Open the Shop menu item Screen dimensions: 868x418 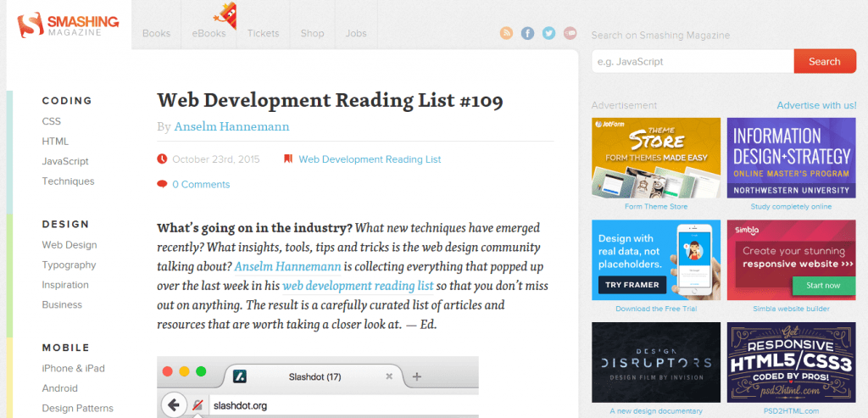[312, 33]
